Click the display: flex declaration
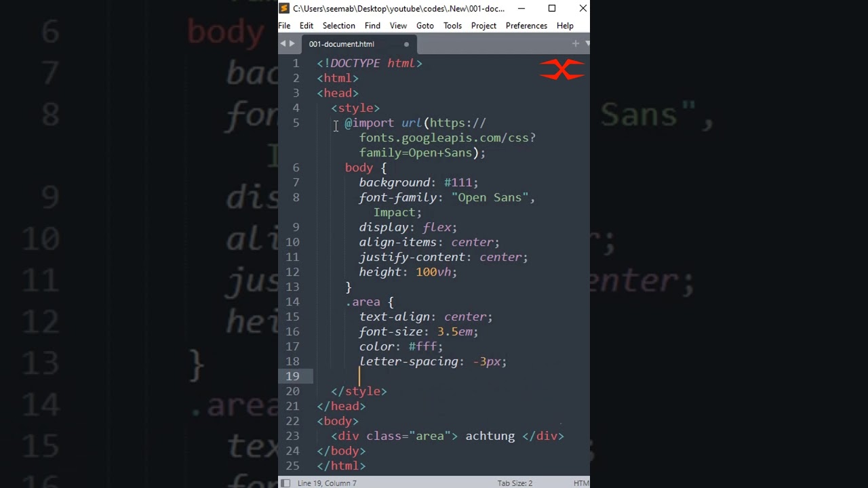Image resolution: width=868 pixels, height=488 pixels. [408, 227]
